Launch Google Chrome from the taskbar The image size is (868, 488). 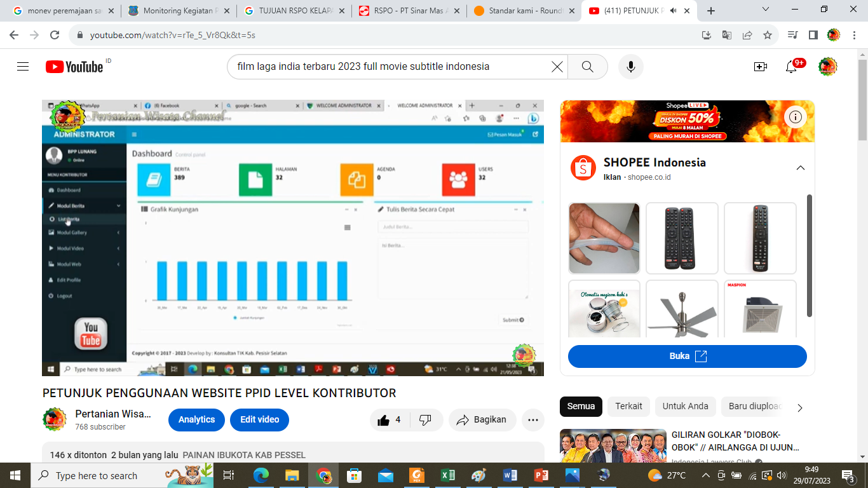323,475
